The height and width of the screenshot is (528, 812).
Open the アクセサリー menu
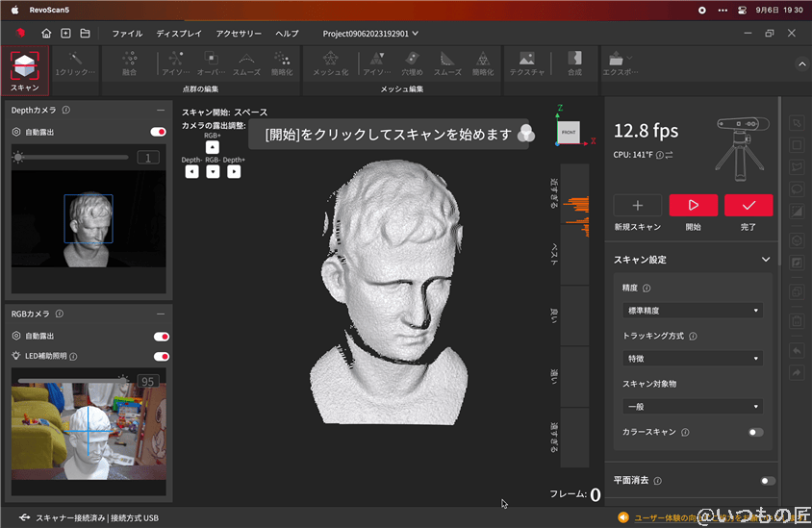238,34
